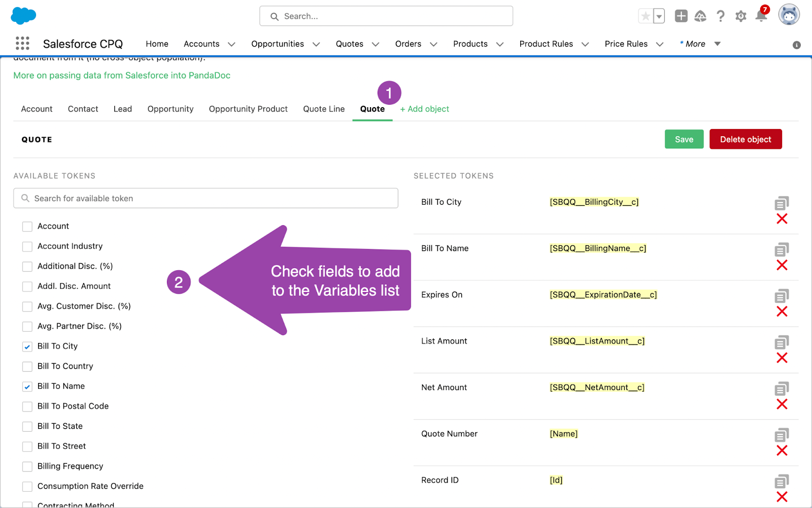Click the Salesforce cloud logo
Image resolution: width=812 pixels, height=508 pixels.
[23, 16]
